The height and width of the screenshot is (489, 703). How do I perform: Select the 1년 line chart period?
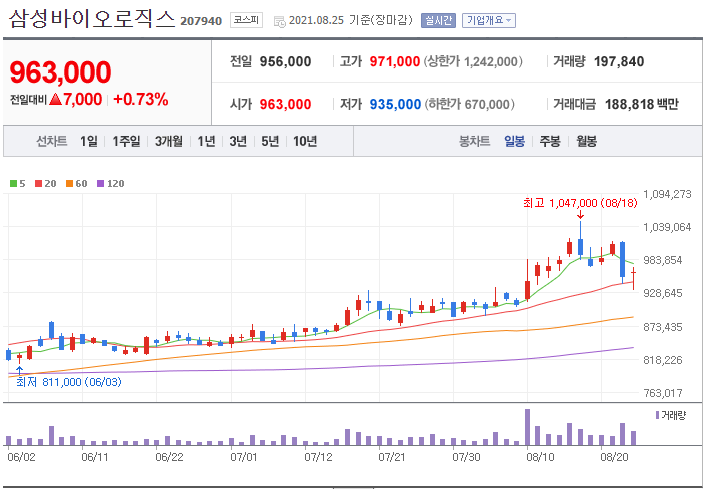click(207, 142)
